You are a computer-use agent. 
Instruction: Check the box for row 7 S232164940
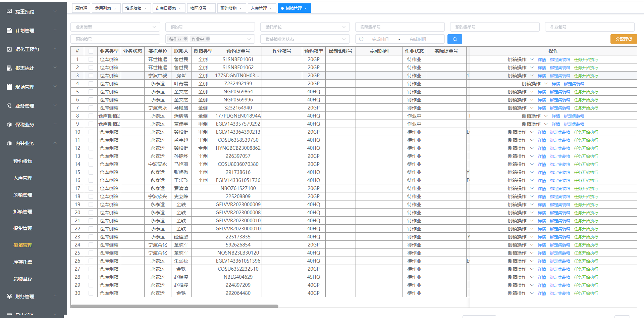(x=91, y=108)
